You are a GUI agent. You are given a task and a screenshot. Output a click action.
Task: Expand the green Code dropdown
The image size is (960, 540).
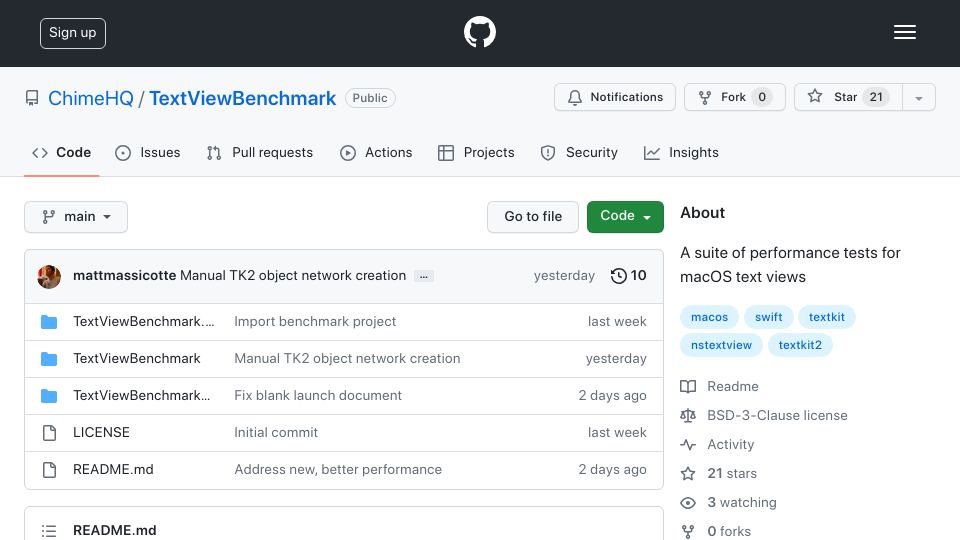[x=625, y=217]
